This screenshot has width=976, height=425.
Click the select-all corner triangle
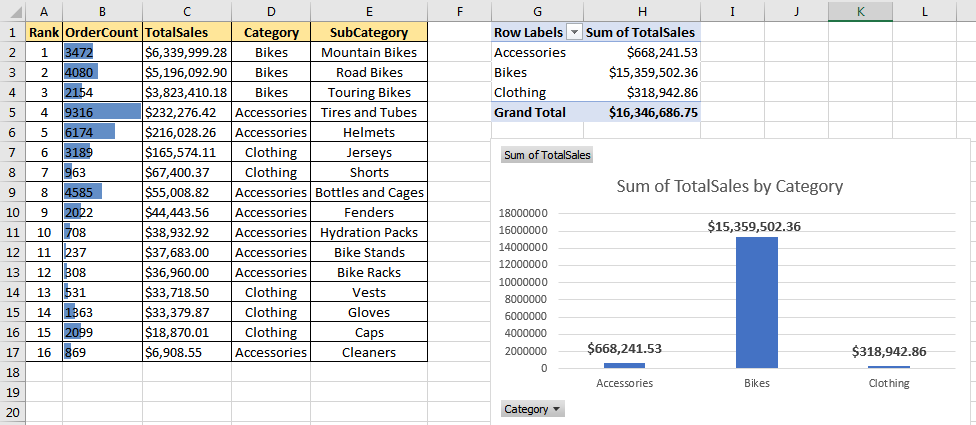coord(12,11)
